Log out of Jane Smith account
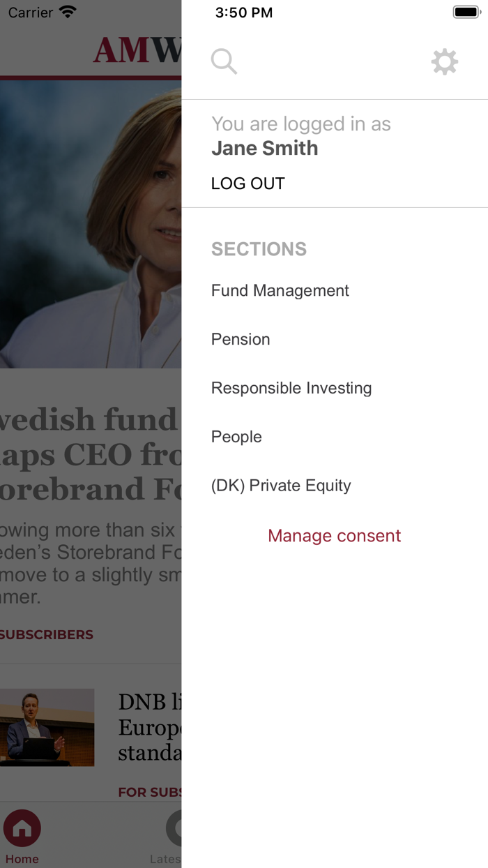Screen dimensions: 488x868 click(248, 184)
